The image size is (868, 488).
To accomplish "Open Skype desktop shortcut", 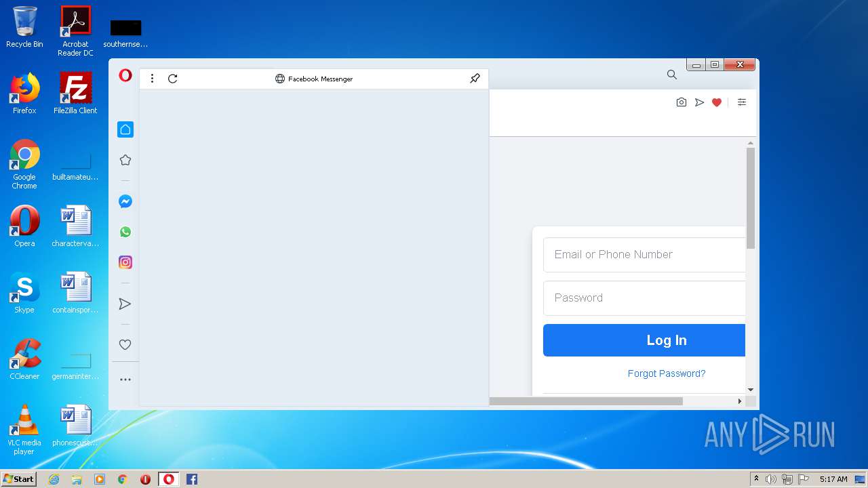I will click(24, 293).
